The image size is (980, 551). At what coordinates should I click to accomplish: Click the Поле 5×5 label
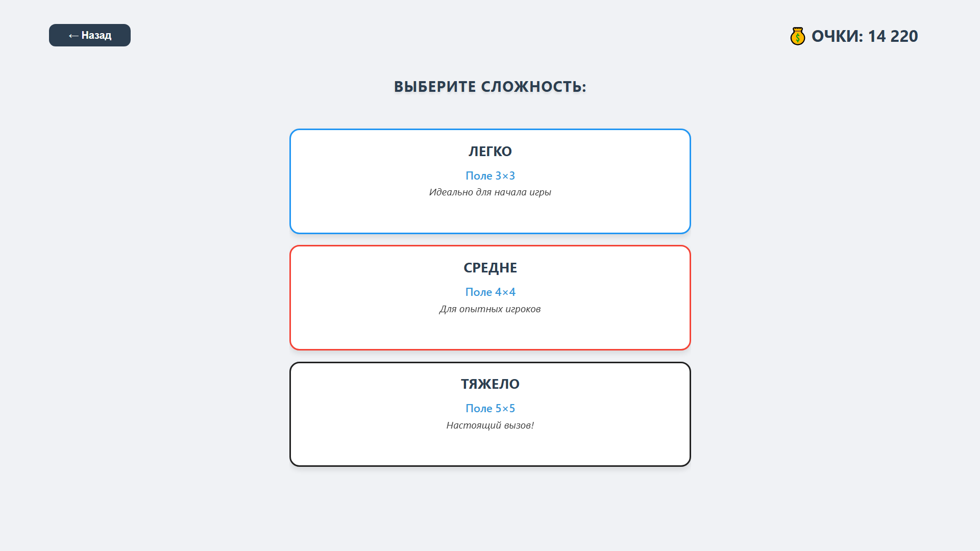click(490, 408)
